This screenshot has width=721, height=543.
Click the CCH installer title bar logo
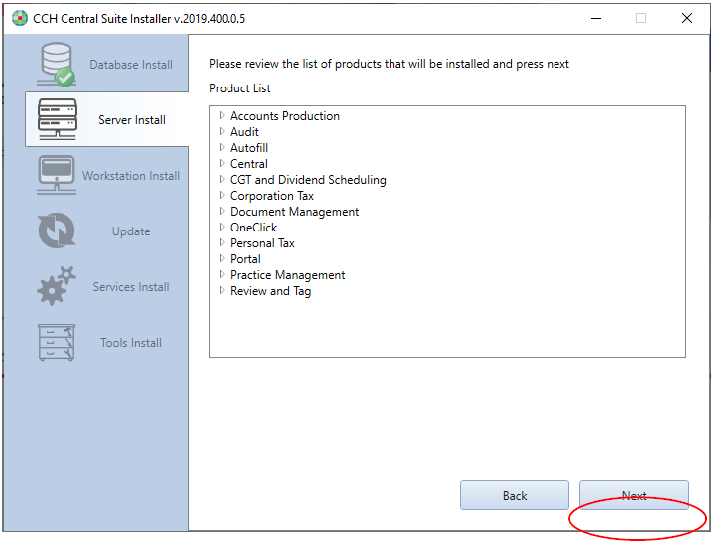(20, 18)
